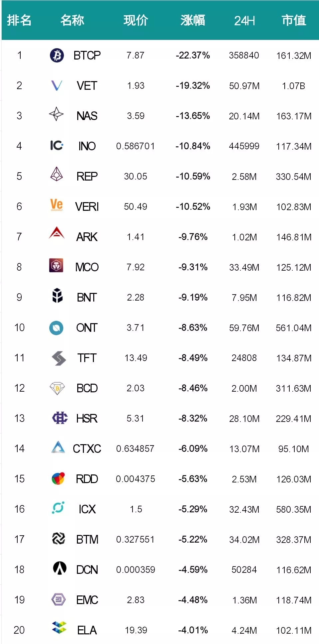This screenshot has height=644, width=319.
Task: Click the VET coin logo icon
Action: point(57,85)
